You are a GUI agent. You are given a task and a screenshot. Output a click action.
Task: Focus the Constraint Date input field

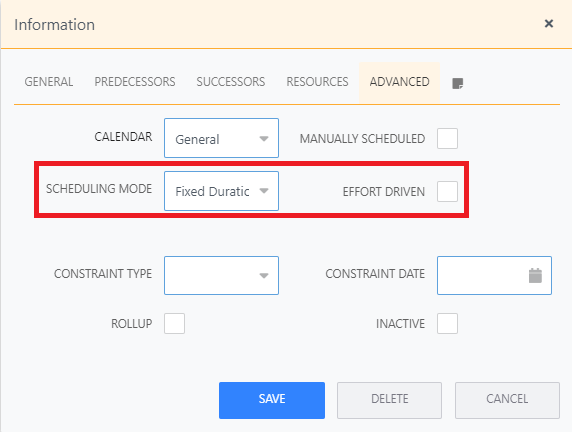coord(494,275)
